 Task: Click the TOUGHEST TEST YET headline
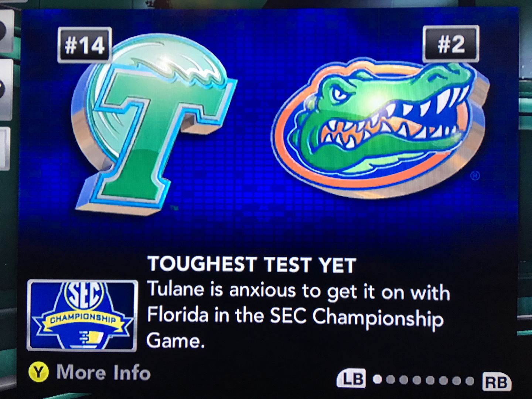[251, 265]
